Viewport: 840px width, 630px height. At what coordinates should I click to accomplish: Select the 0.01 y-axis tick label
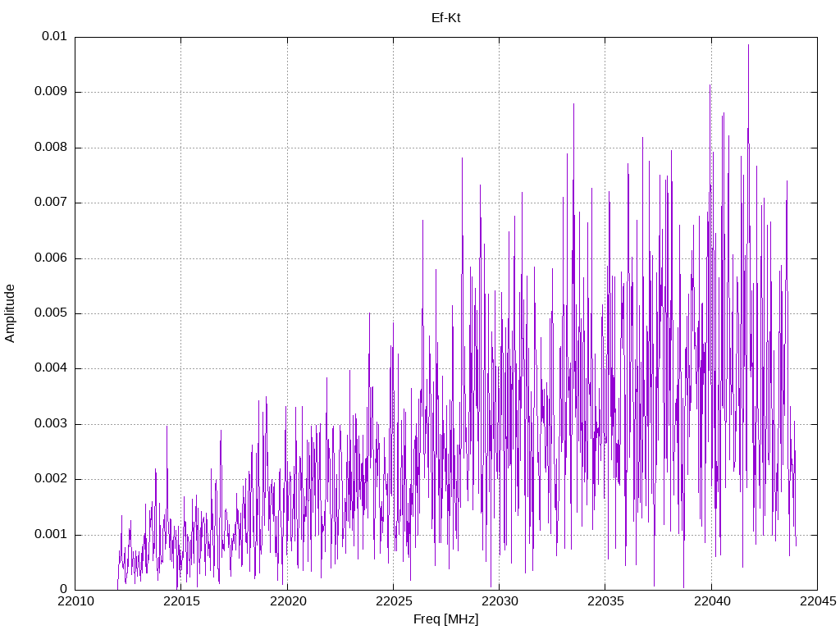(55, 36)
